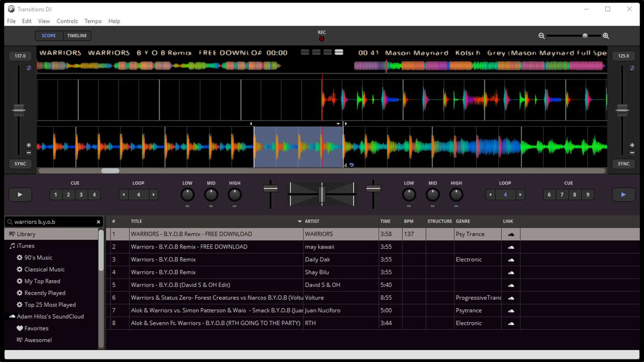The image size is (644, 362).
Task: Click the loop reset icon on waveform
Action: pos(352,165)
